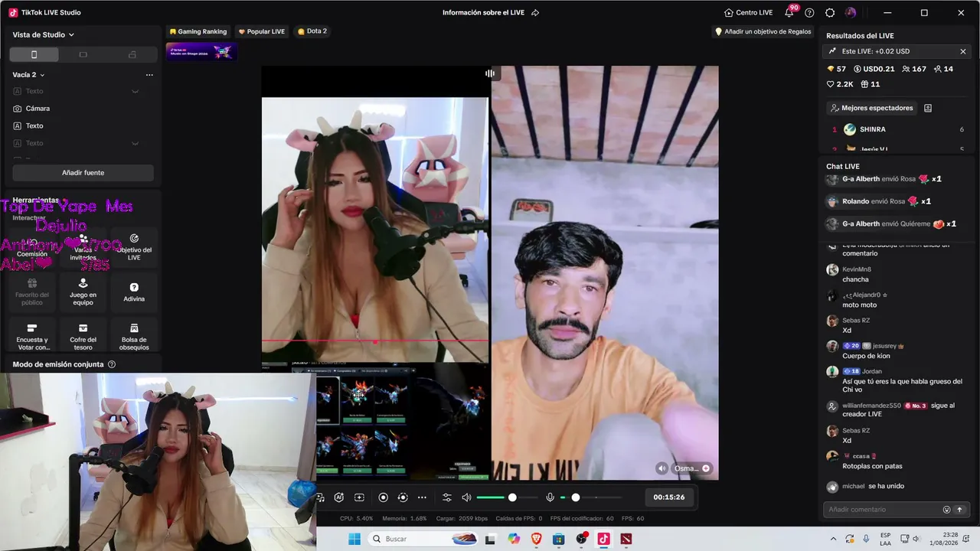Open the Varios invitados tool
This screenshot has width=980, height=551.
[x=83, y=248]
